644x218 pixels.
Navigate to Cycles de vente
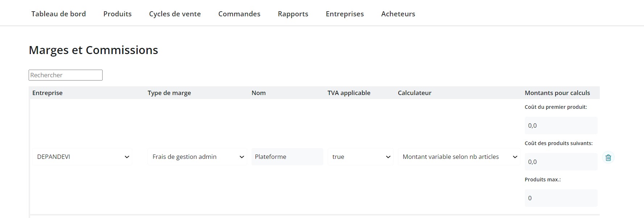pyautogui.click(x=175, y=14)
